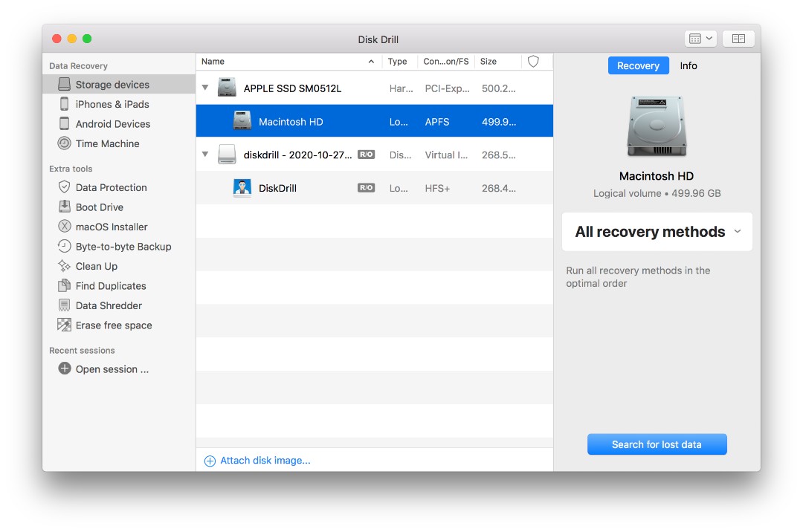Screen dimensions: 803x532
Task: Sort by Con...on/FS column header
Action: click(x=446, y=62)
